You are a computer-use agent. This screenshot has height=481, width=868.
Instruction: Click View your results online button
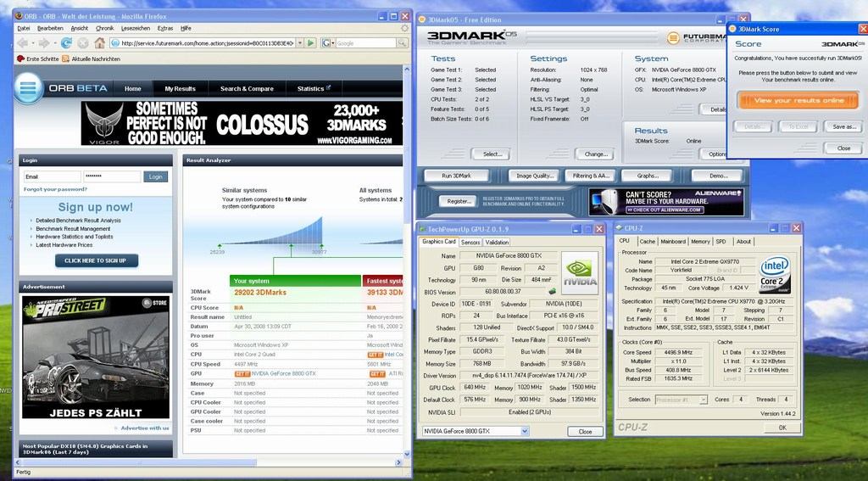pos(798,100)
